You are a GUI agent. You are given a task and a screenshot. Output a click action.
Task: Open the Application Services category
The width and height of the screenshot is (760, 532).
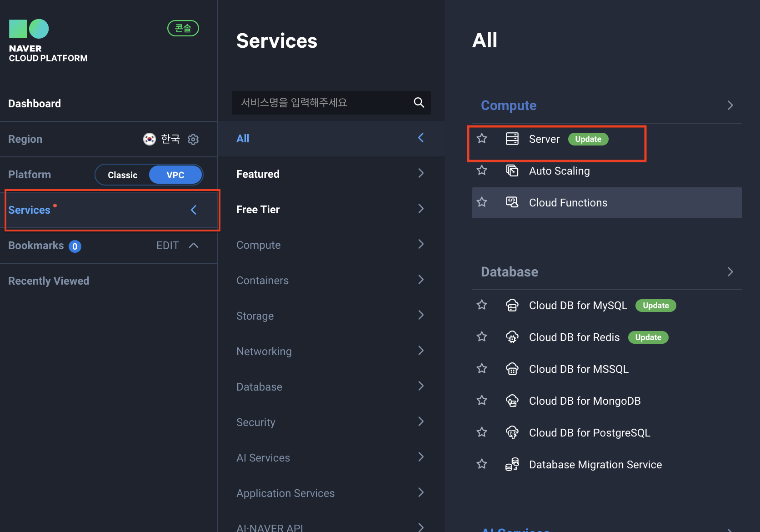point(331,493)
